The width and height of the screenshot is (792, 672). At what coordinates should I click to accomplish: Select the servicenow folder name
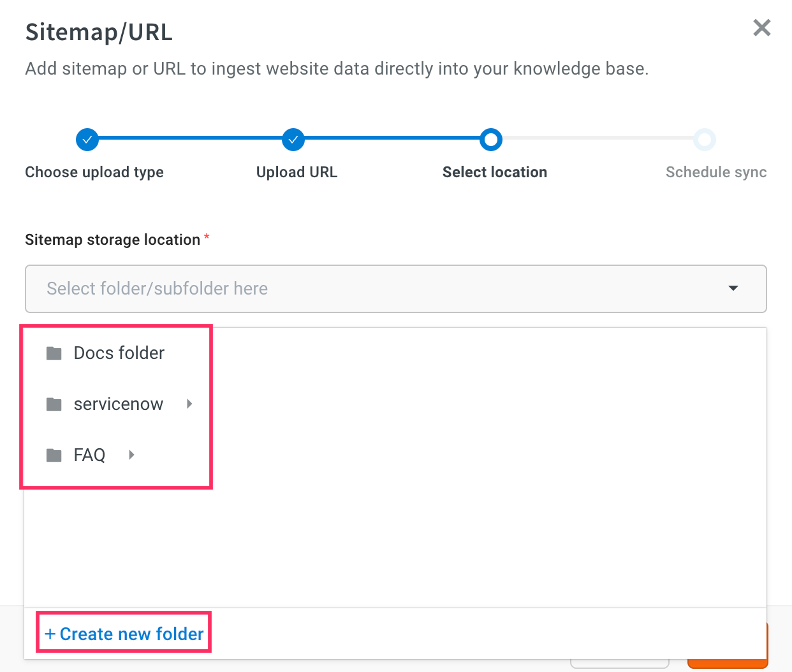(x=119, y=404)
